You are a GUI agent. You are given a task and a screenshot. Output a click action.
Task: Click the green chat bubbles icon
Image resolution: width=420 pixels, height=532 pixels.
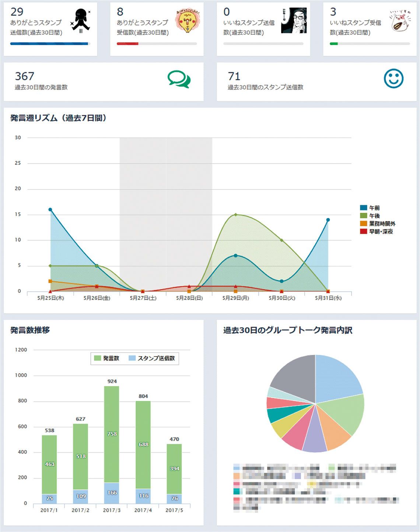click(x=179, y=79)
